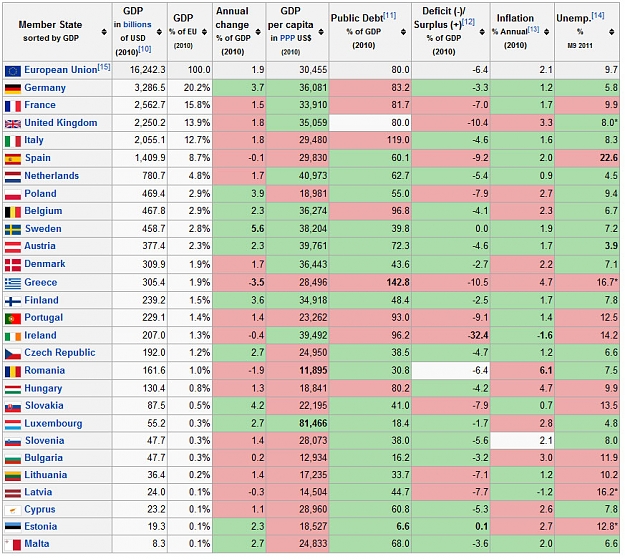The width and height of the screenshot is (625, 559).
Task: Open footnote [15] beside European Union
Action: (x=104, y=67)
